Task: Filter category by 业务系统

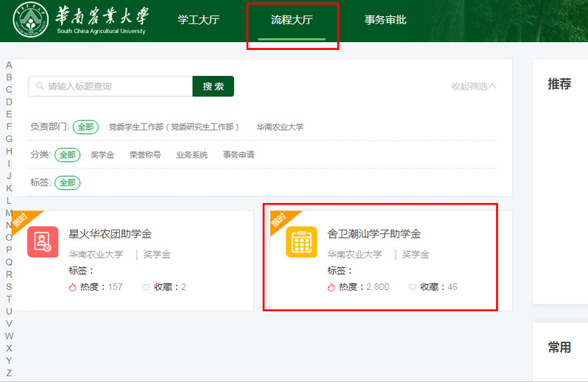Action: coord(191,155)
